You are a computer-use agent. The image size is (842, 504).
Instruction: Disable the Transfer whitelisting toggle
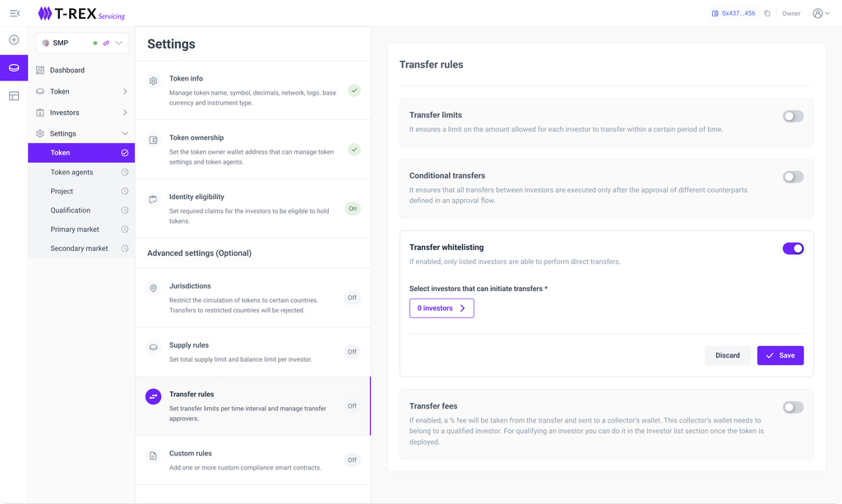click(793, 248)
